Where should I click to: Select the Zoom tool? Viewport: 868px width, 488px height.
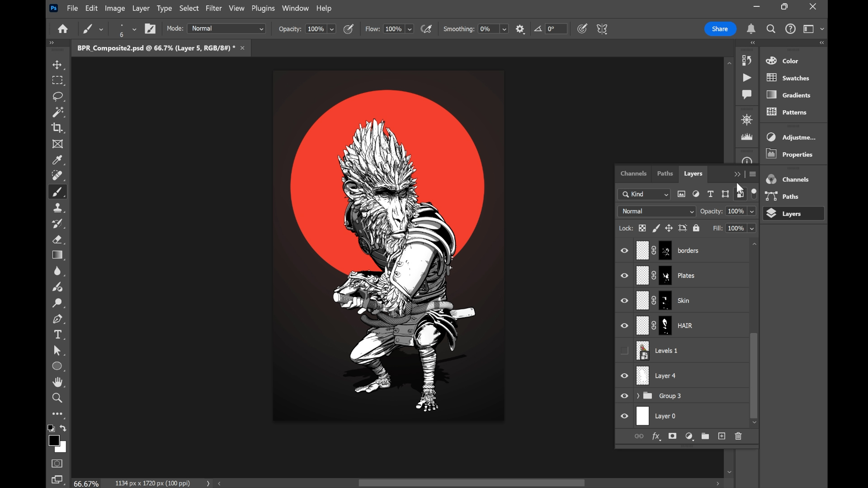point(57,398)
